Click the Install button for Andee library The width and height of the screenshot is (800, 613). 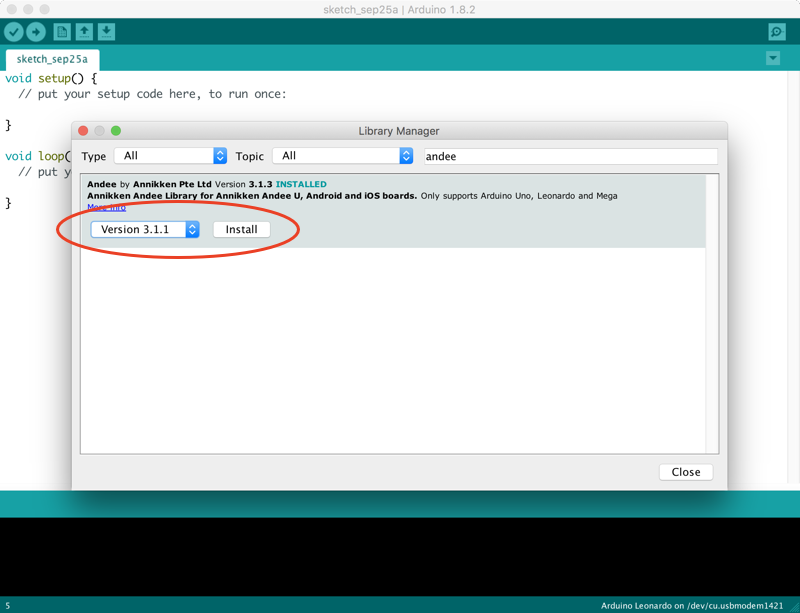click(241, 230)
